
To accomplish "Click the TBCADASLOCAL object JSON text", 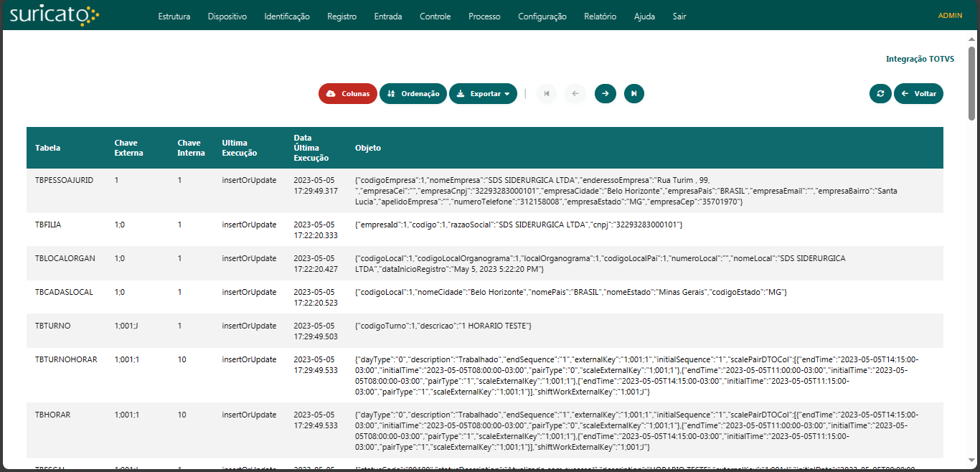I will [572, 292].
